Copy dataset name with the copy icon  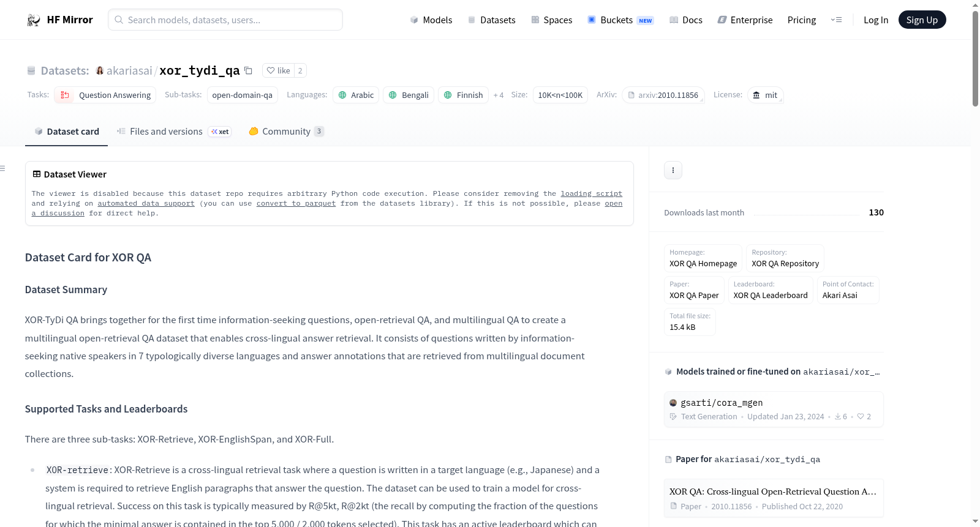[x=248, y=70]
